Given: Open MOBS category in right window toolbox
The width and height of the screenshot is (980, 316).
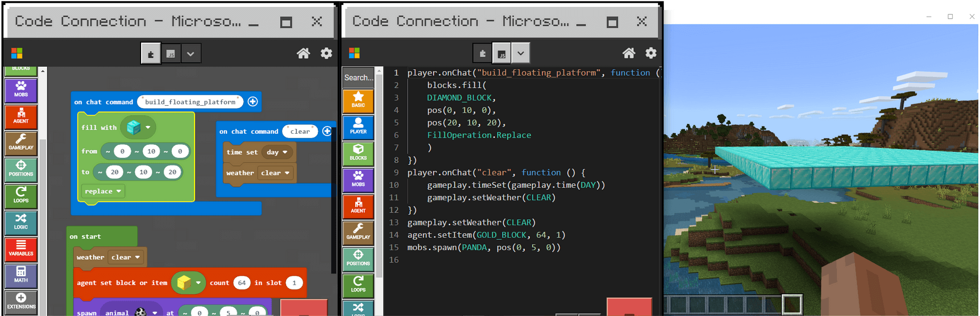Looking at the screenshot, I should pos(358,180).
